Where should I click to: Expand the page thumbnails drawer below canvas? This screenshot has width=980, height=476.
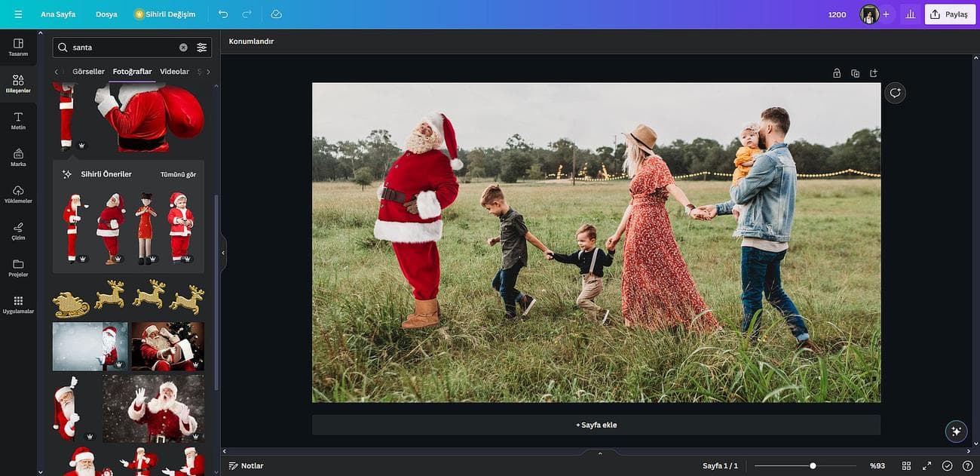tap(600, 453)
